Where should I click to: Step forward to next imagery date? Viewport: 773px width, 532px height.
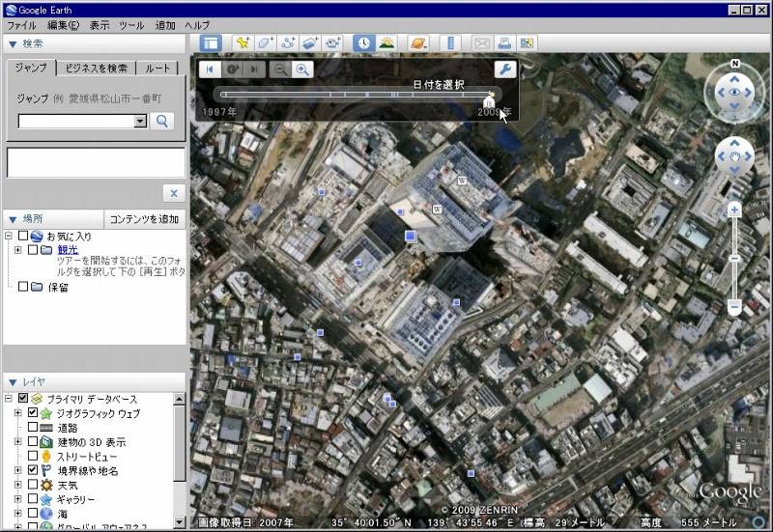(x=254, y=70)
